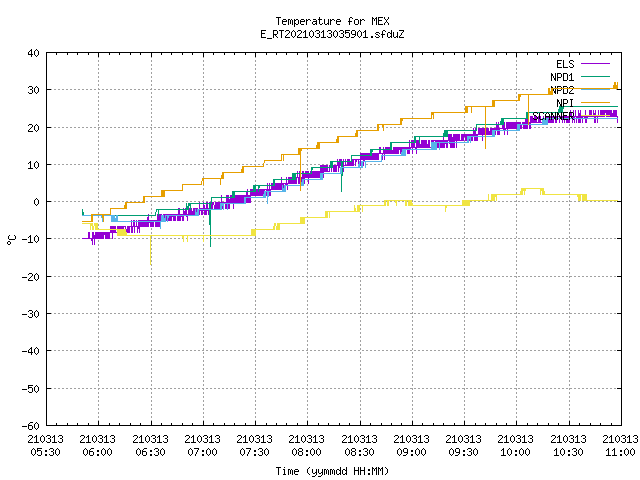Click the y-axis label 20

tap(33, 128)
